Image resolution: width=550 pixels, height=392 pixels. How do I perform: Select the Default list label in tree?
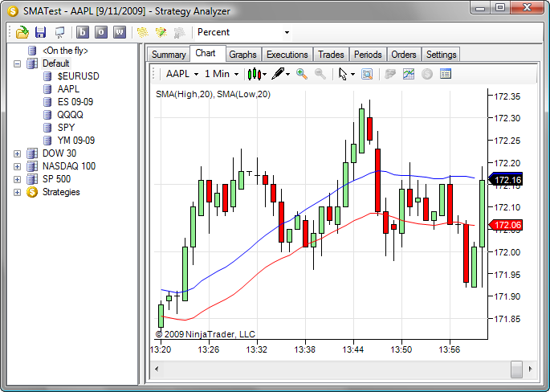[56, 63]
